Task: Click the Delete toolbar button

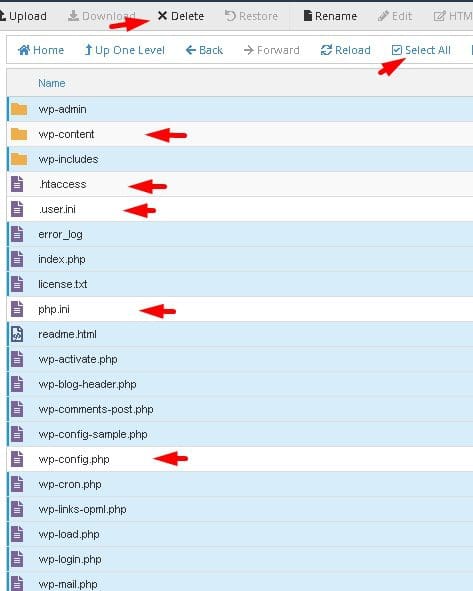Action: click(x=181, y=16)
